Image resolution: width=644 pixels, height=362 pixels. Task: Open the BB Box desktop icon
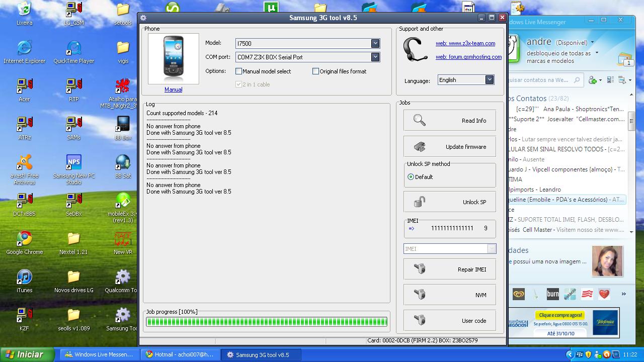click(x=123, y=128)
